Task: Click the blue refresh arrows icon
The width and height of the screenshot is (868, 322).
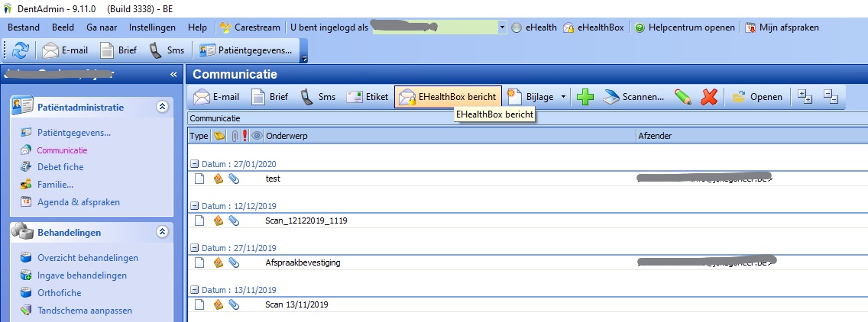Action: click(x=21, y=51)
